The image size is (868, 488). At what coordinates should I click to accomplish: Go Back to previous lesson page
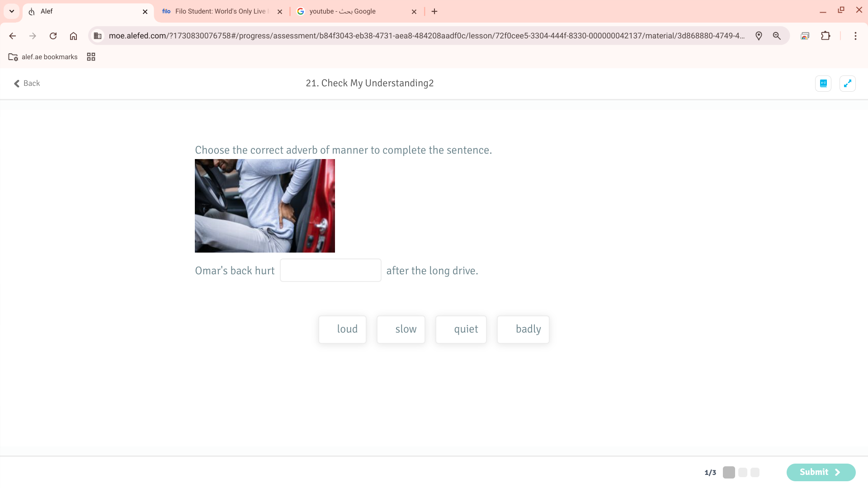pos(27,84)
